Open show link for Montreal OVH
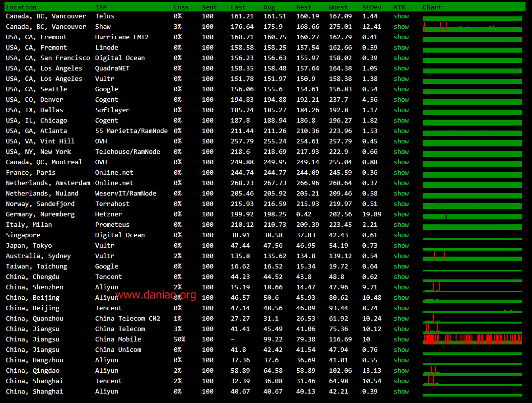The image size is (532, 403). coord(401,162)
